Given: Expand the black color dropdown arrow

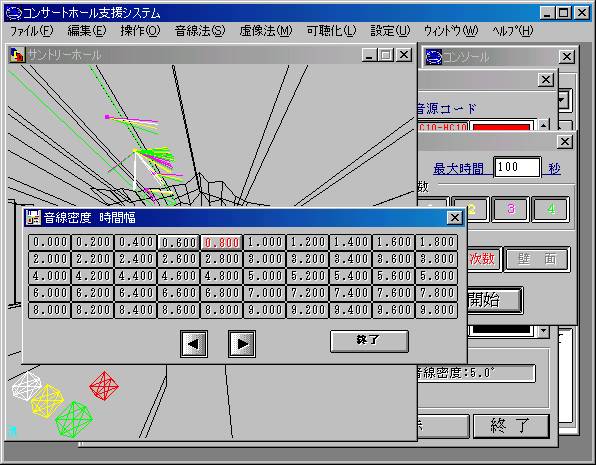Looking at the screenshot, I should 544,331.
